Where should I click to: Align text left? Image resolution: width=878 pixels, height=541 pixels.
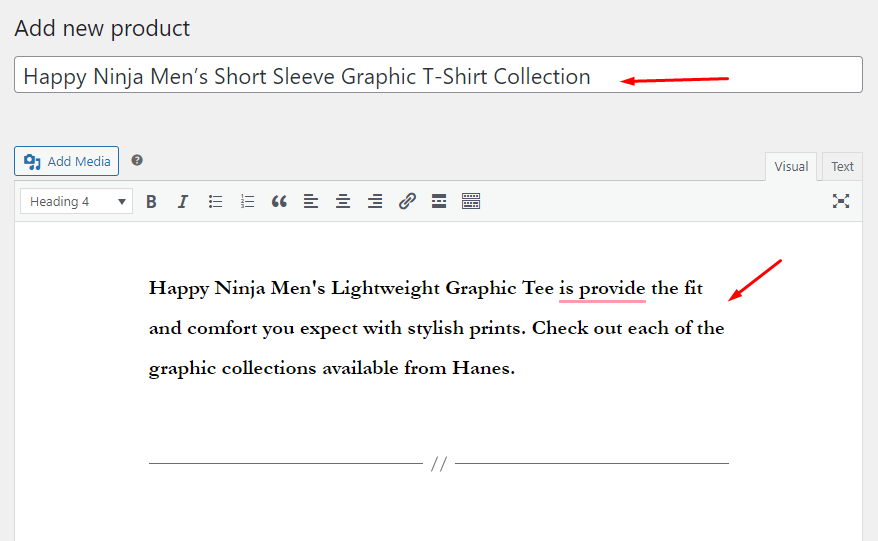click(x=311, y=202)
